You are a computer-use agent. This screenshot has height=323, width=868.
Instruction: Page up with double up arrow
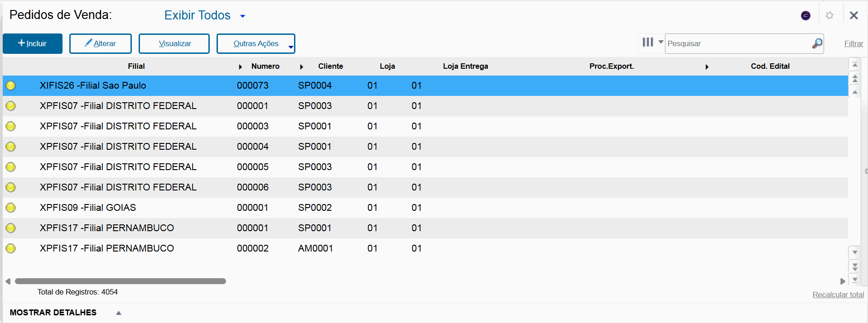click(855, 78)
